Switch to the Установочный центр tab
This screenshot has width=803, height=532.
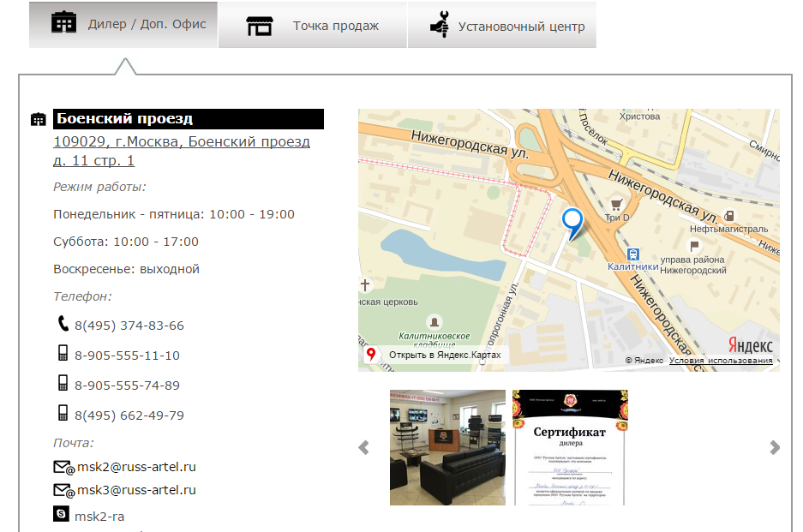tap(502, 26)
